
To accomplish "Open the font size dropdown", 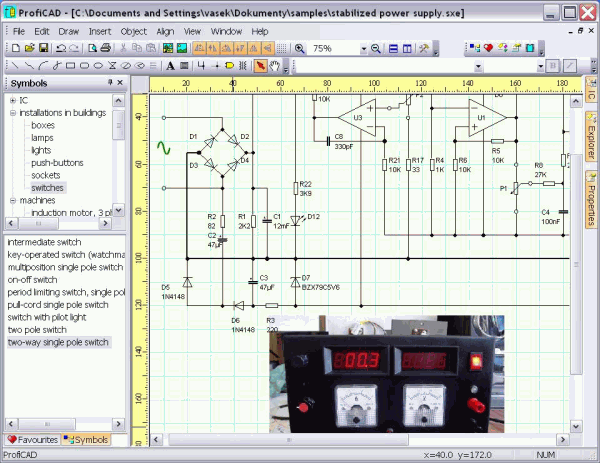I will [x=540, y=67].
